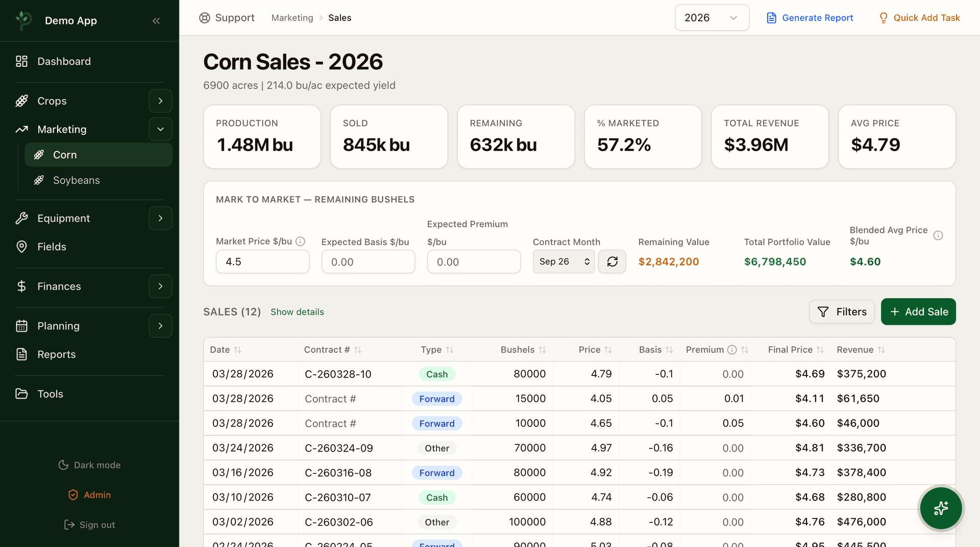
Task: Click the Quick Add Task lightbulb icon
Action: (884, 17)
